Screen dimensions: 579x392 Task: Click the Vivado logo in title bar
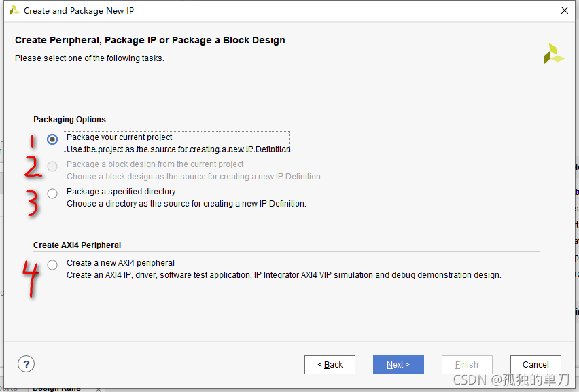pyautogui.click(x=14, y=10)
